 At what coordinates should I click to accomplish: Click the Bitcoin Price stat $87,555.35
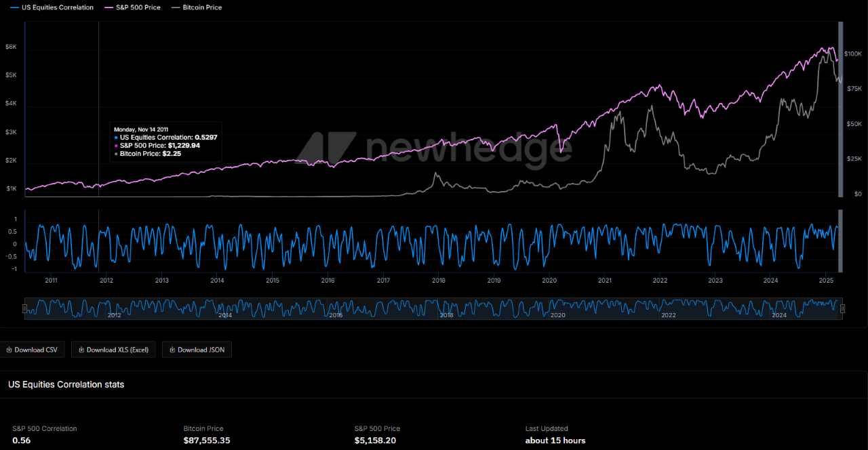click(x=207, y=441)
